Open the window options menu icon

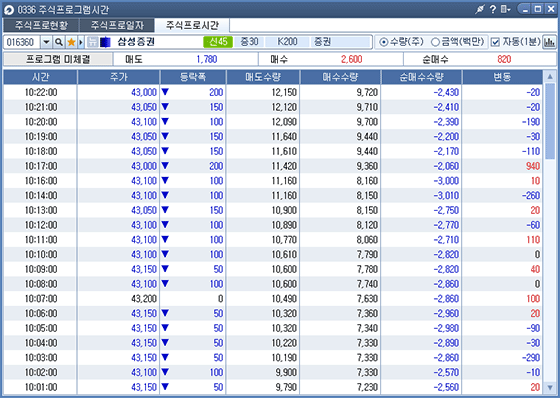505,9
